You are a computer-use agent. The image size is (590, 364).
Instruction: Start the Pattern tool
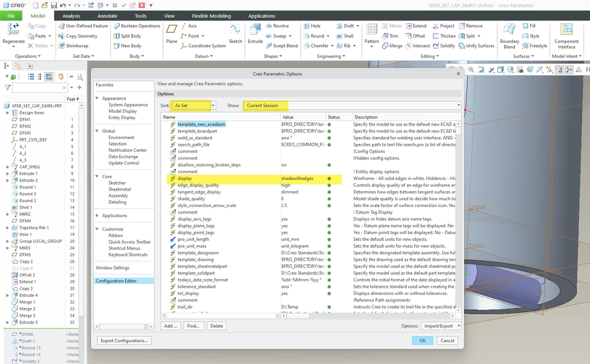tap(371, 36)
